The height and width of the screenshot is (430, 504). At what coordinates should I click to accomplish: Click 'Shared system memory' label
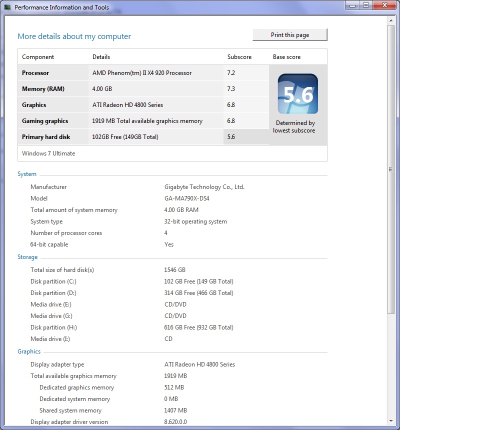point(70,410)
